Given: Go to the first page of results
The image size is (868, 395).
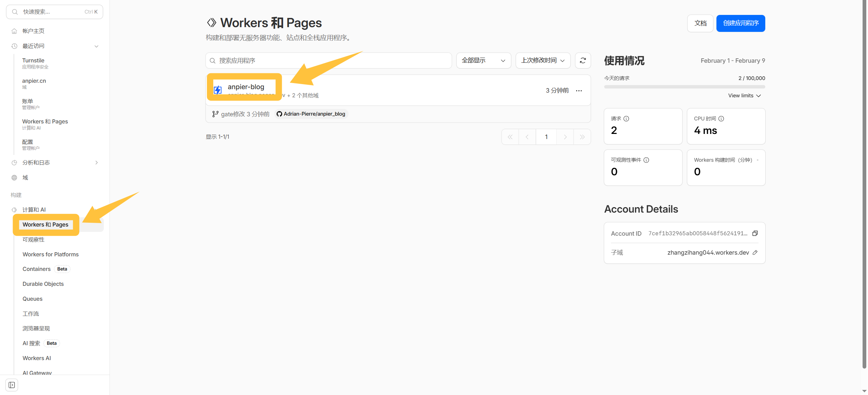Looking at the screenshot, I should pyautogui.click(x=510, y=137).
